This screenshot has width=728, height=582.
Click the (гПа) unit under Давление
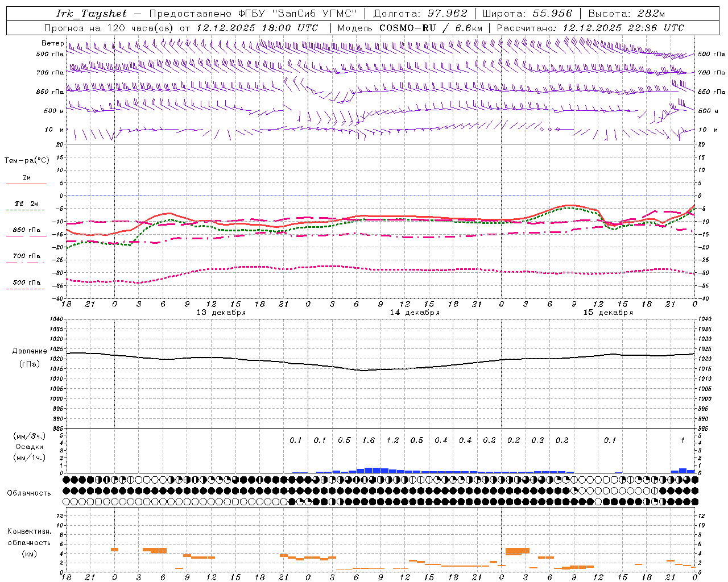tap(29, 364)
